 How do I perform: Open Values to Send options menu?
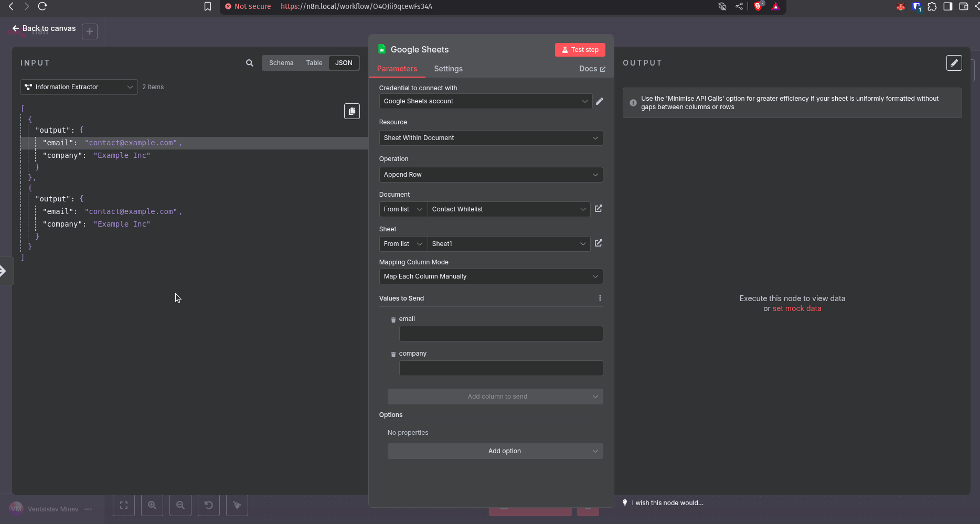[x=600, y=298]
